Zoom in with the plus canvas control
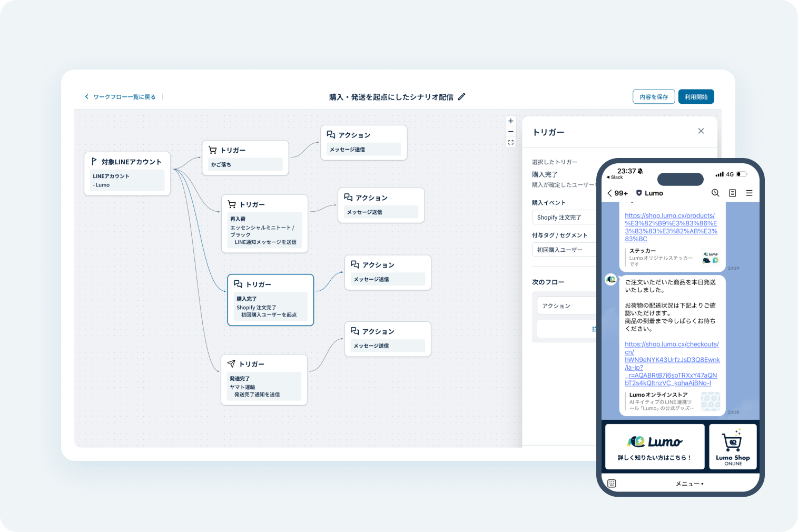 point(510,121)
